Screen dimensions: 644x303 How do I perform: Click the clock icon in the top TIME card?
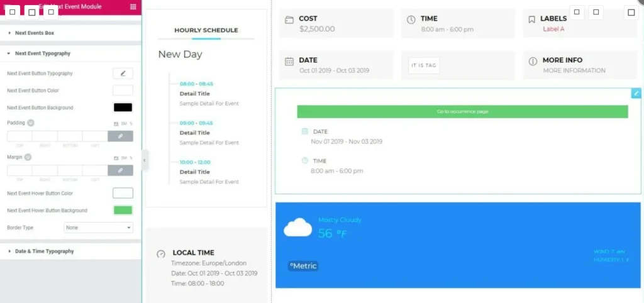point(411,19)
